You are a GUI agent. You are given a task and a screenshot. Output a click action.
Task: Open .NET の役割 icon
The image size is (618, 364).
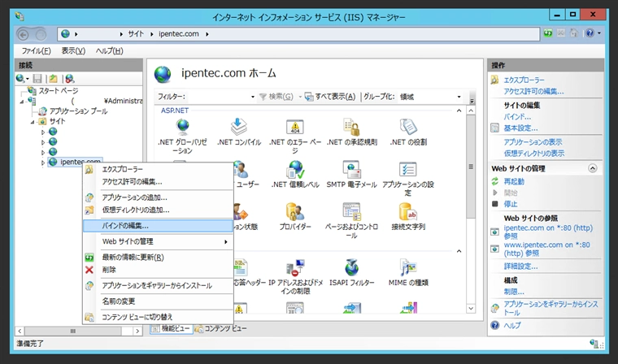tap(408, 132)
